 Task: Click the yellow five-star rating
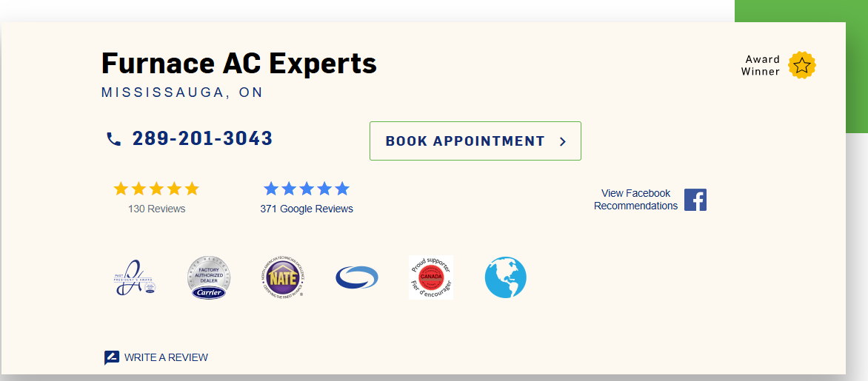click(x=156, y=189)
